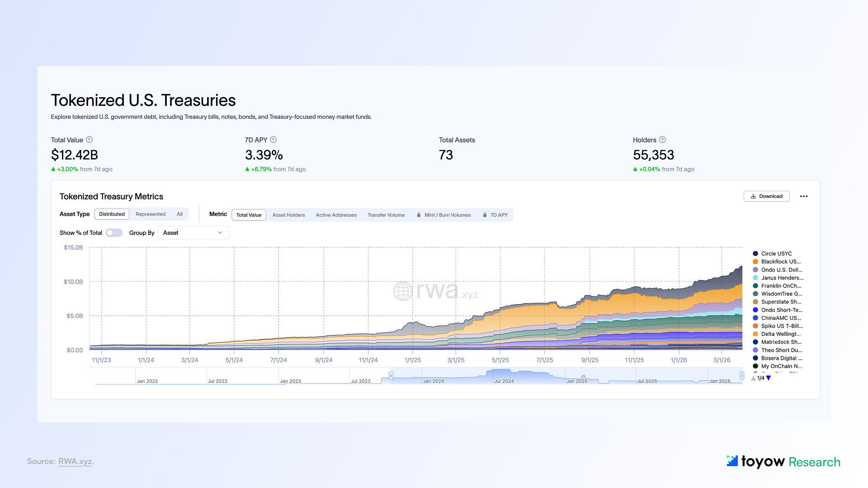Click the 7D APY help icon
The height and width of the screenshot is (488, 868).
pos(274,140)
